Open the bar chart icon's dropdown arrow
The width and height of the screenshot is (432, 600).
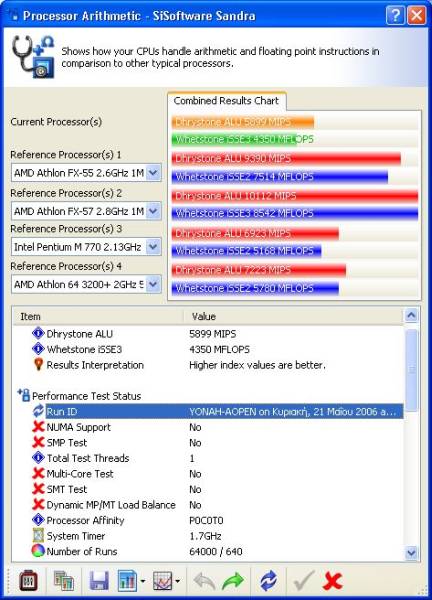tap(143, 581)
